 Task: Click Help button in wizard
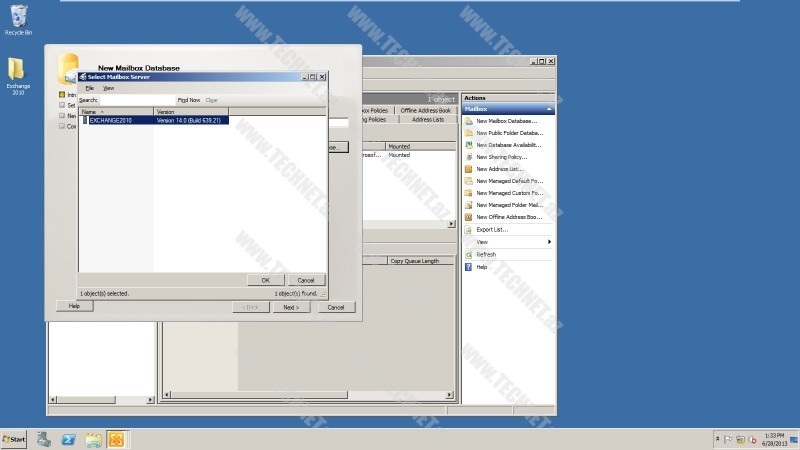pos(74,306)
